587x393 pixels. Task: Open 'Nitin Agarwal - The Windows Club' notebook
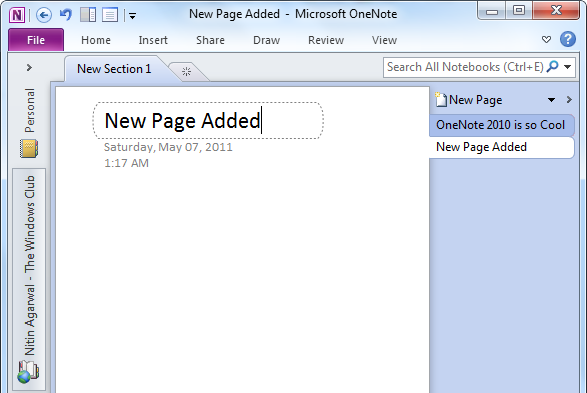29,279
